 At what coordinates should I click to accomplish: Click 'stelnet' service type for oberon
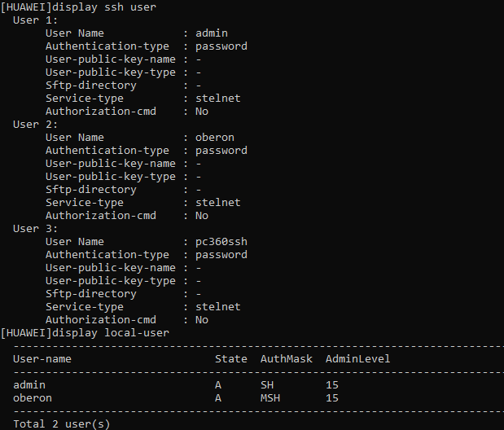click(x=218, y=203)
